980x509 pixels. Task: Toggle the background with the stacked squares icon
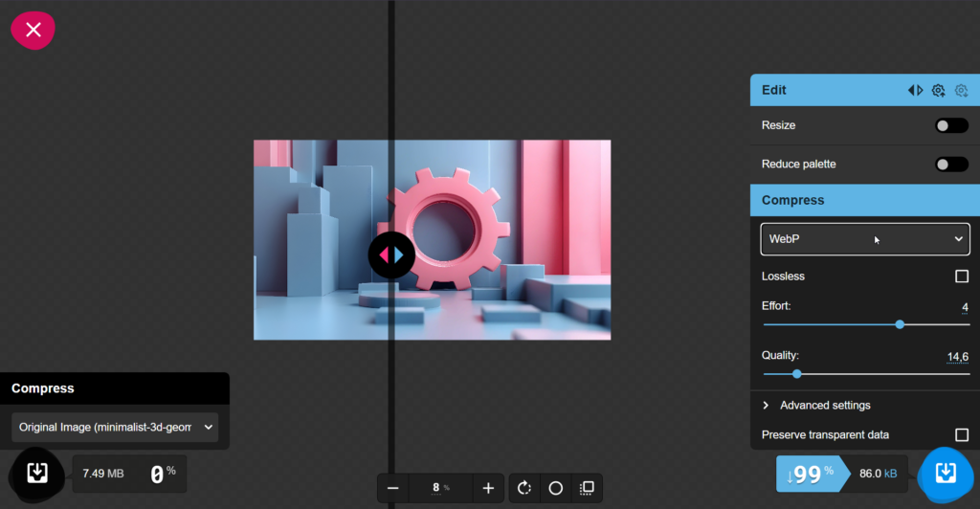tap(587, 488)
